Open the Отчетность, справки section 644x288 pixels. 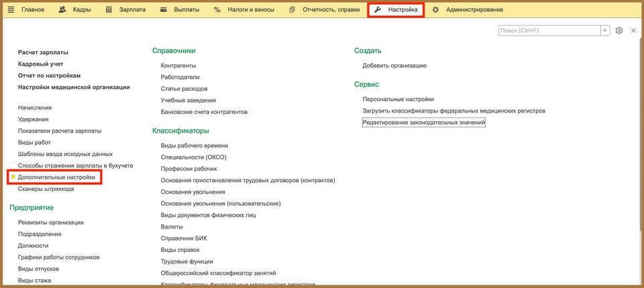[331, 9]
